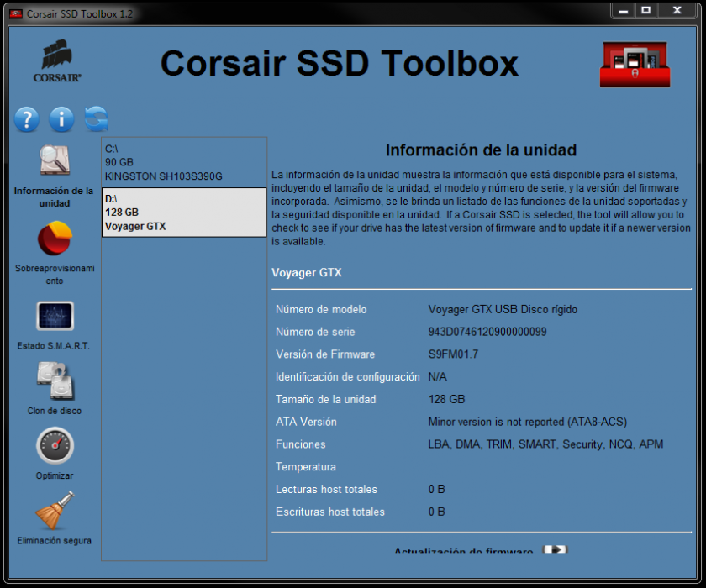Refresh the drive list with the arrows icon

(x=97, y=119)
